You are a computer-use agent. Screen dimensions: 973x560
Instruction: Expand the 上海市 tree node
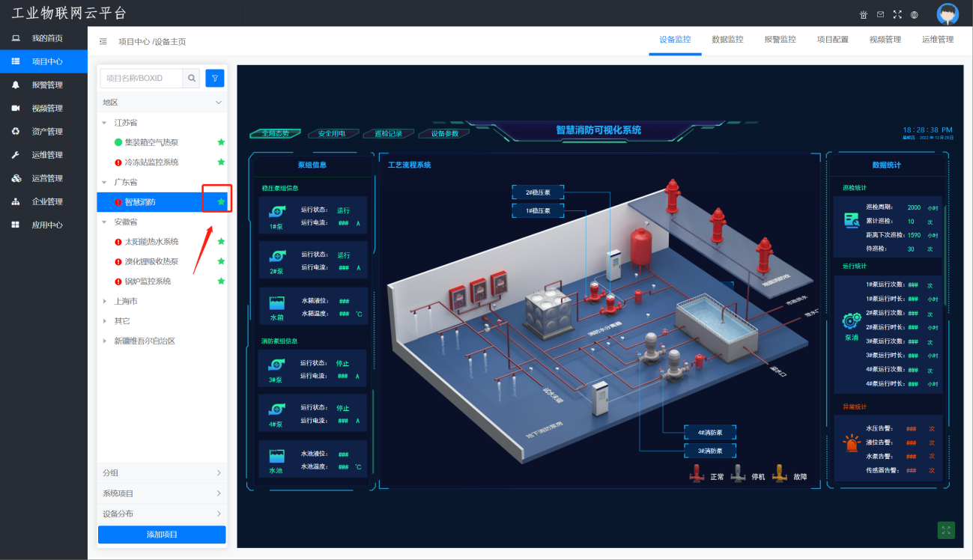(x=104, y=302)
